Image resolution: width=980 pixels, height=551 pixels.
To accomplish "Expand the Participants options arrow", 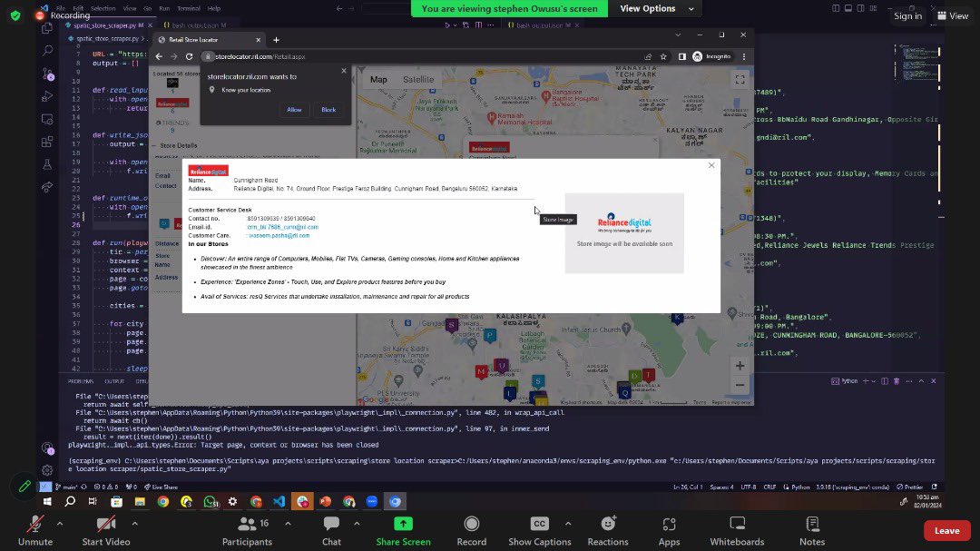I will 288,524.
